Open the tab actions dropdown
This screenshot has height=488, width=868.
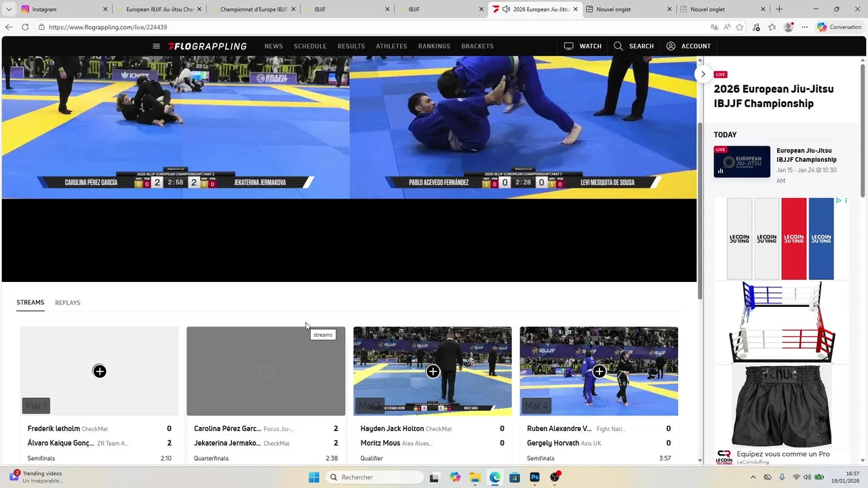[9, 9]
